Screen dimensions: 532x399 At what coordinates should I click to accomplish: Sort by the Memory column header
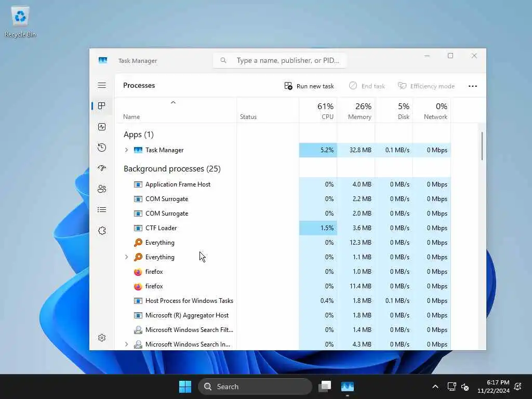click(x=356, y=111)
